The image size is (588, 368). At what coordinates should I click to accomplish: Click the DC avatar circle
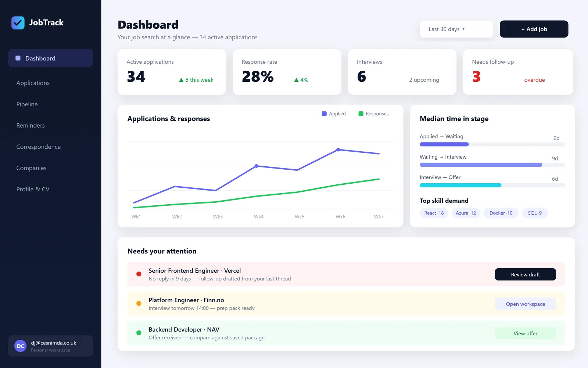tap(21, 346)
